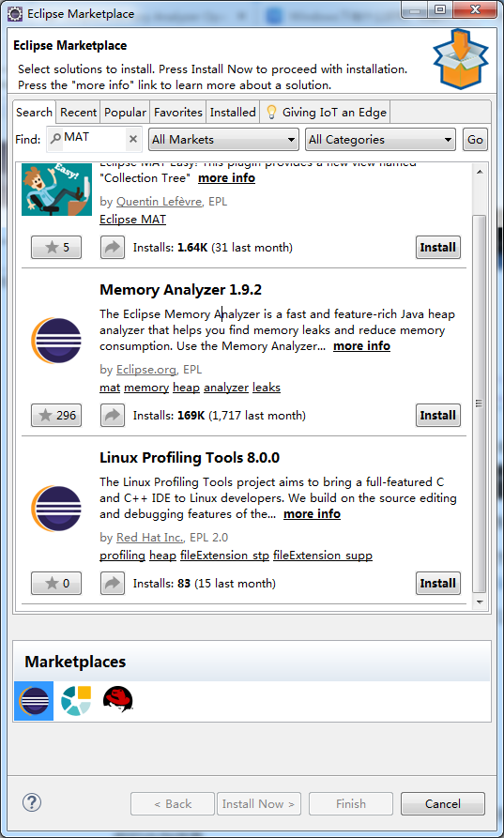Viewport: 504px width, 838px height.
Task: Open the Eclipse.org author link
Action: (147, 370)
